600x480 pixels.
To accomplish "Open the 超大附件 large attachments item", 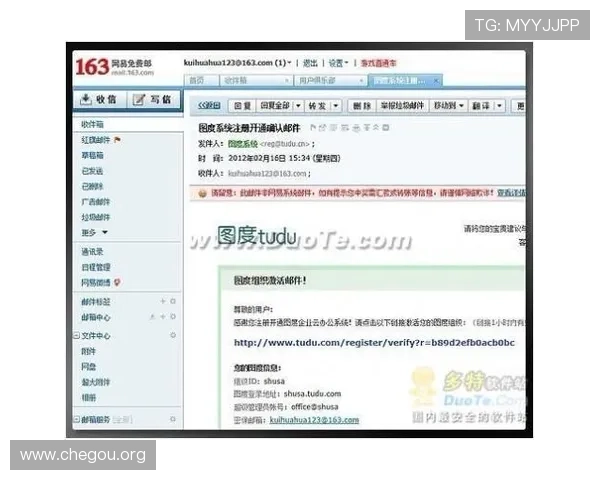I will pos(96,382).
